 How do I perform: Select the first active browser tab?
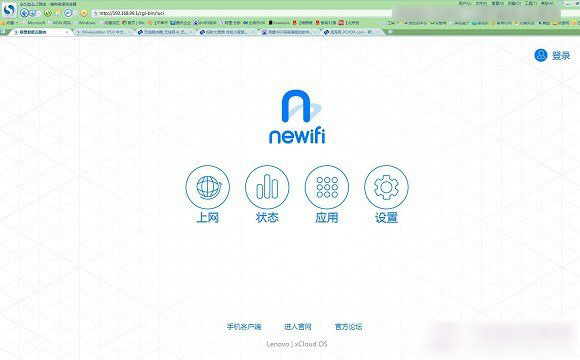tap(40, 32)
